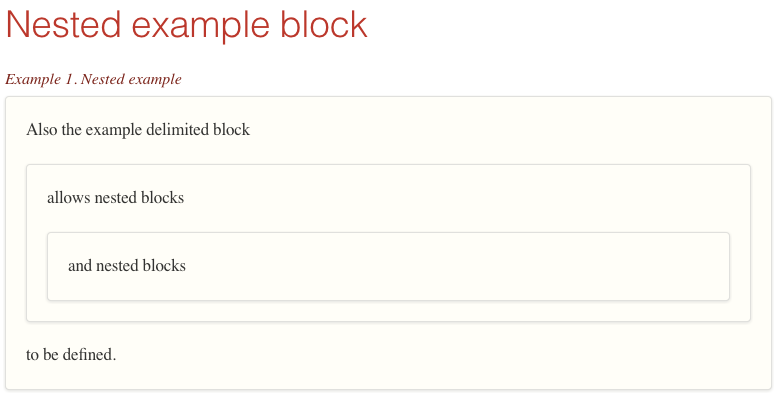Click the word "Nested" in the heading

[x=57, y=26]
